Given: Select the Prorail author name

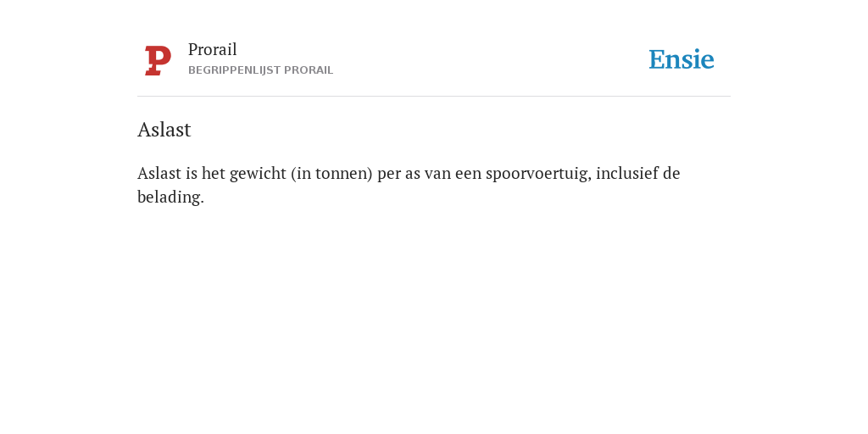Looking at the screenshot, I should point(213,50).
